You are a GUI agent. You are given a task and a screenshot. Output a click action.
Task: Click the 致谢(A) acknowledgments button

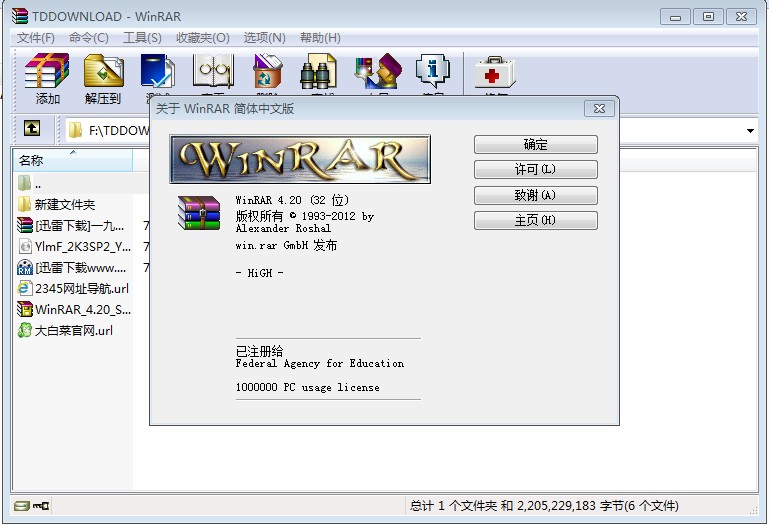click(535, 196)
